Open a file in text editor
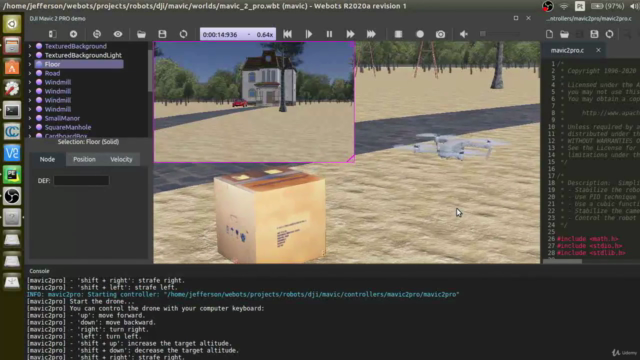Image resolution: width=640 pixels, height=360 pixels. 564,34
